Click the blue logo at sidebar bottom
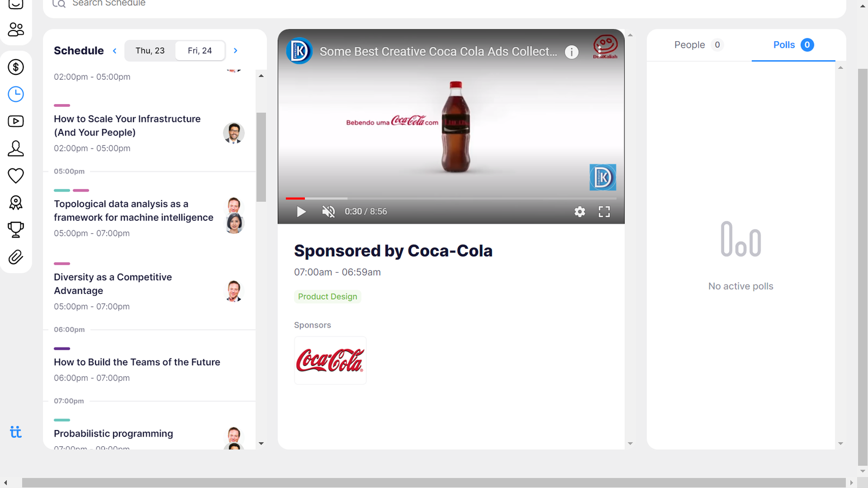The image size is (868, 488). [16, 432]
